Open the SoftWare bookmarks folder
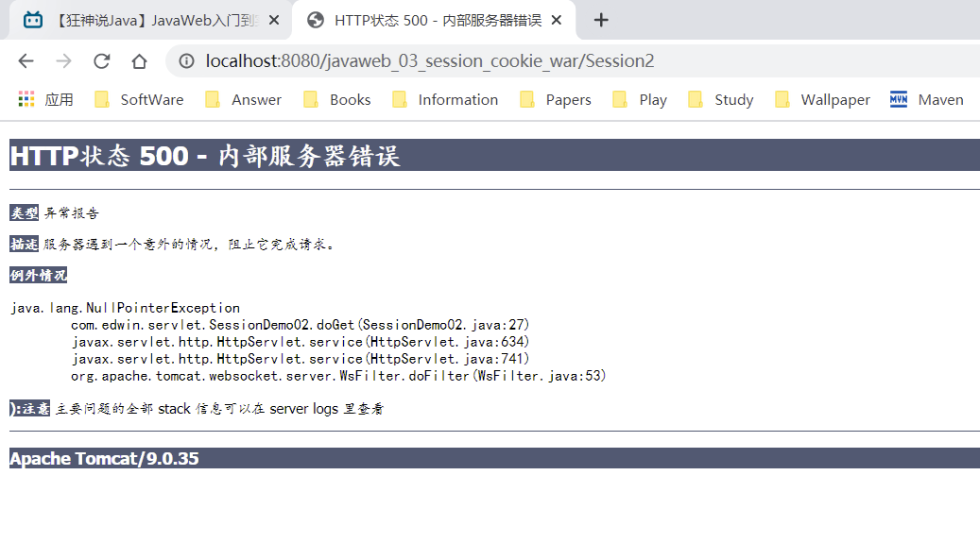This screenshot has width=980, height=560. 138,98
